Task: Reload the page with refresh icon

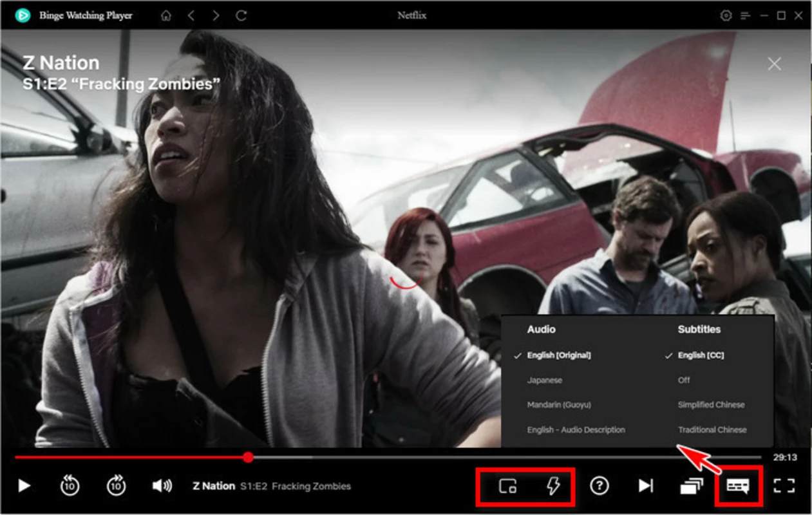Action: coord(241,15)
